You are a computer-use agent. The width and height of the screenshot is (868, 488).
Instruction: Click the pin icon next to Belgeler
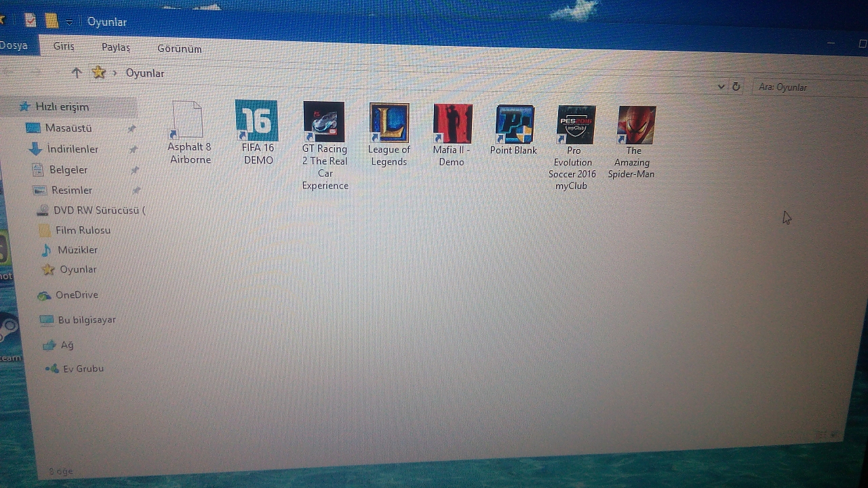(x=134, y=170)
